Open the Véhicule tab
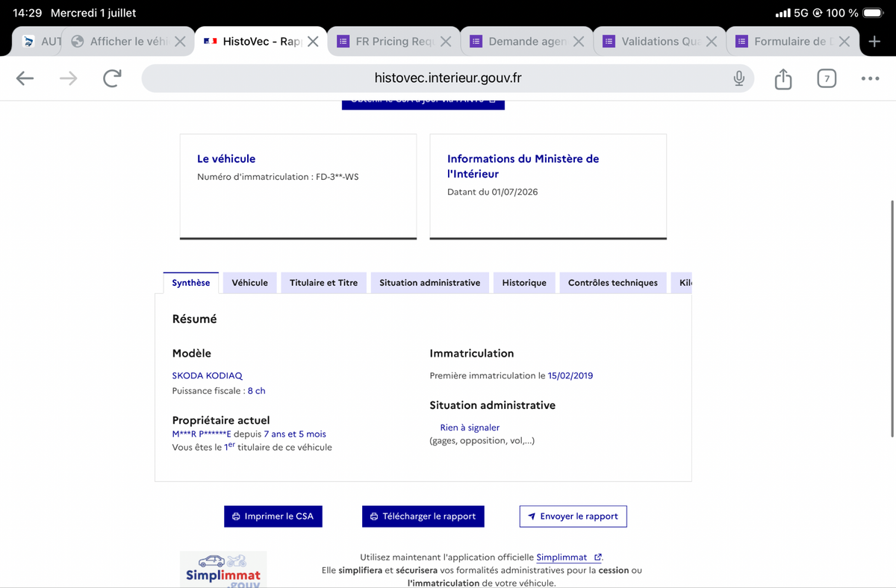 [249, 283]
